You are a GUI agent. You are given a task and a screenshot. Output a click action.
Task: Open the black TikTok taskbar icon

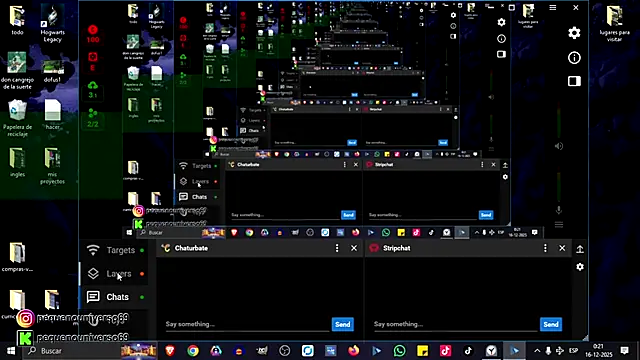pos(468,351)
